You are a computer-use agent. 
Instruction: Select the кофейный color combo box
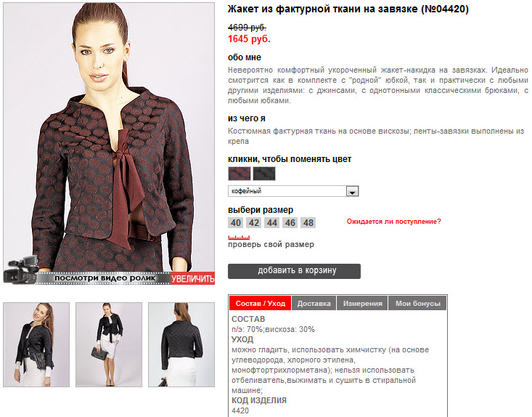(x=293, y=191)
